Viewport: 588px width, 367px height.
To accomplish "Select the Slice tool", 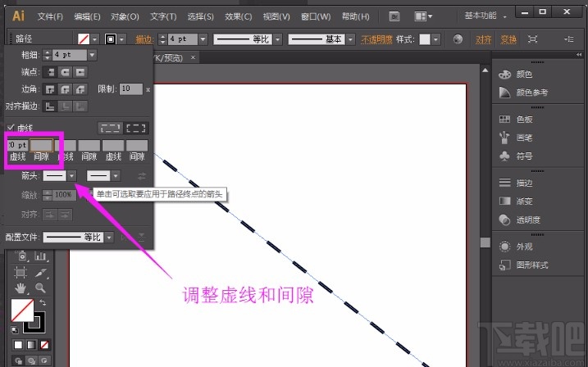I will [x=40, y=273].
